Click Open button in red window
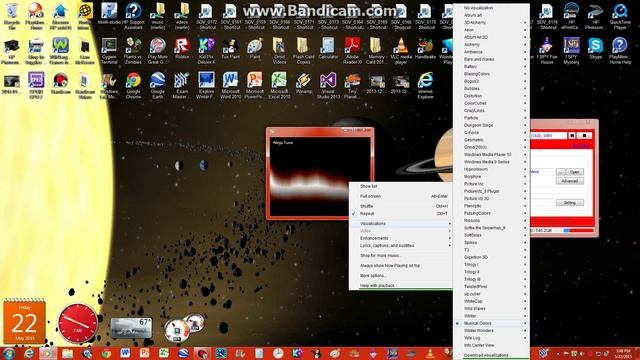The image size is (640, 360). [575, 172]
